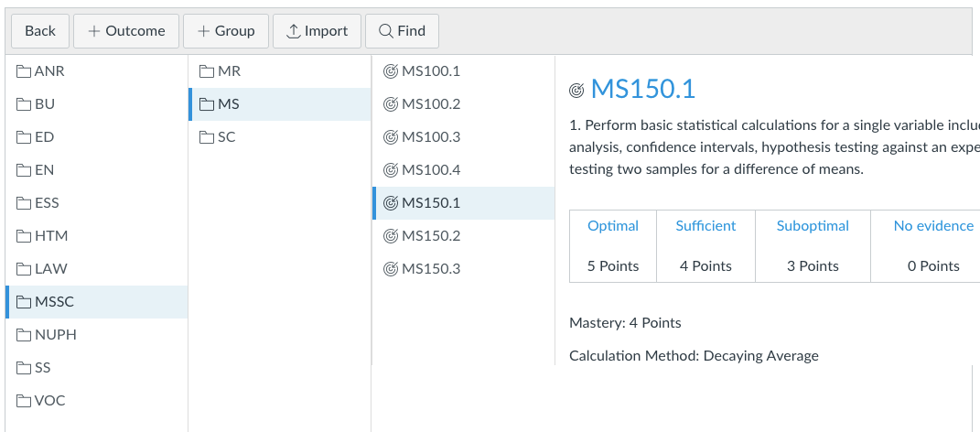The width and height of the screenshot is (980, 432).
Task: Open Find outcomes search
Action: pyautogui.click(x=402, y=31)
